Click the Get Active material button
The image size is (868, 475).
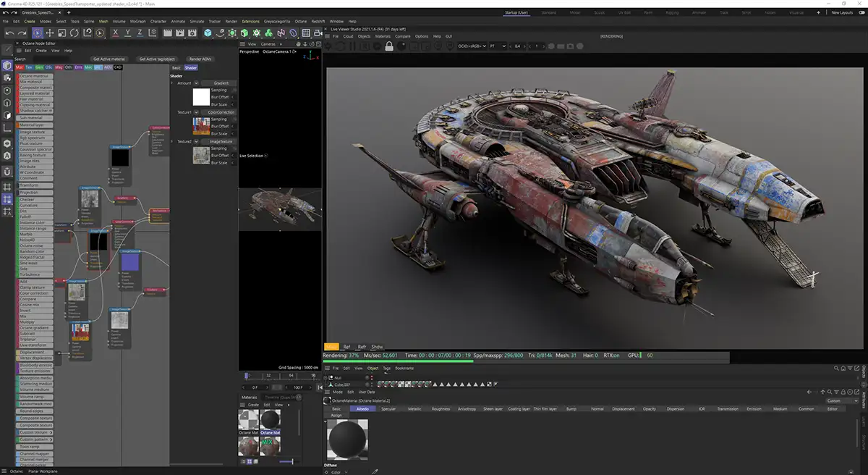pos(109,59)
